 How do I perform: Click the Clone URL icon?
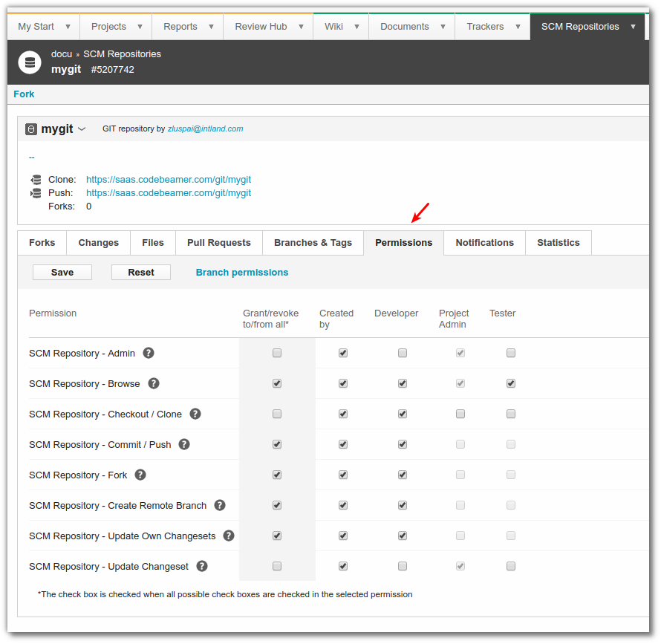(x=36, y=180)
